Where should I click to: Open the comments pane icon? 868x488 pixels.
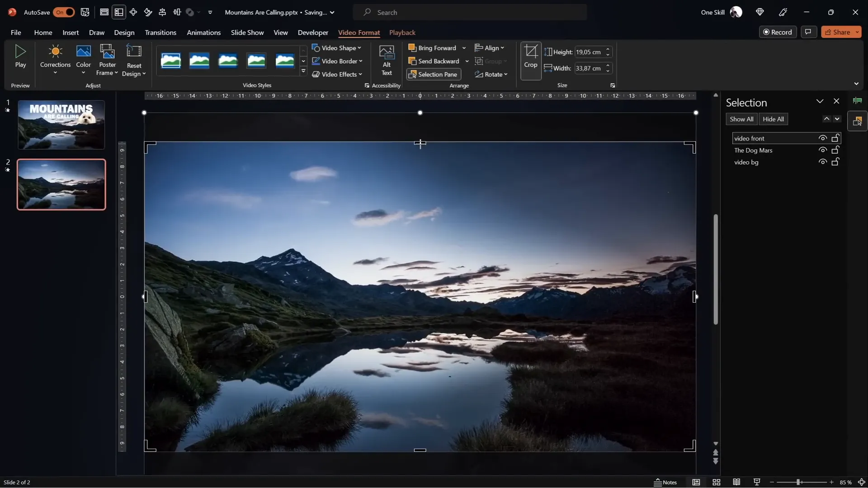(808, 32)
